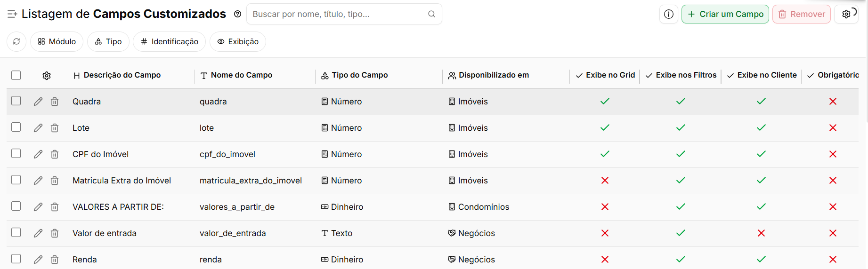Screen dimensions: 868x269
Task: Sort by Exibe no Grid column header
Action: pyautogui.click(x=605, y=75)
